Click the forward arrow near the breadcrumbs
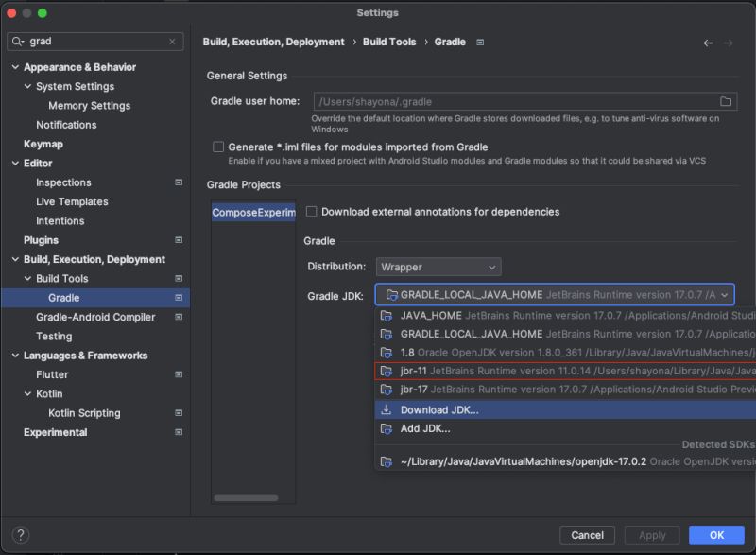This screenshot has width=756, height=555. point(729,42)
